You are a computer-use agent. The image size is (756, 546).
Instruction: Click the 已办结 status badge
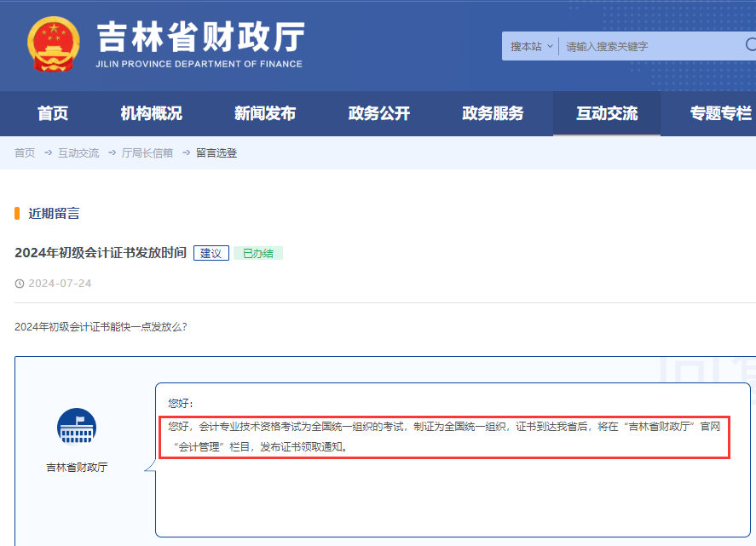[x=258, y=253]
